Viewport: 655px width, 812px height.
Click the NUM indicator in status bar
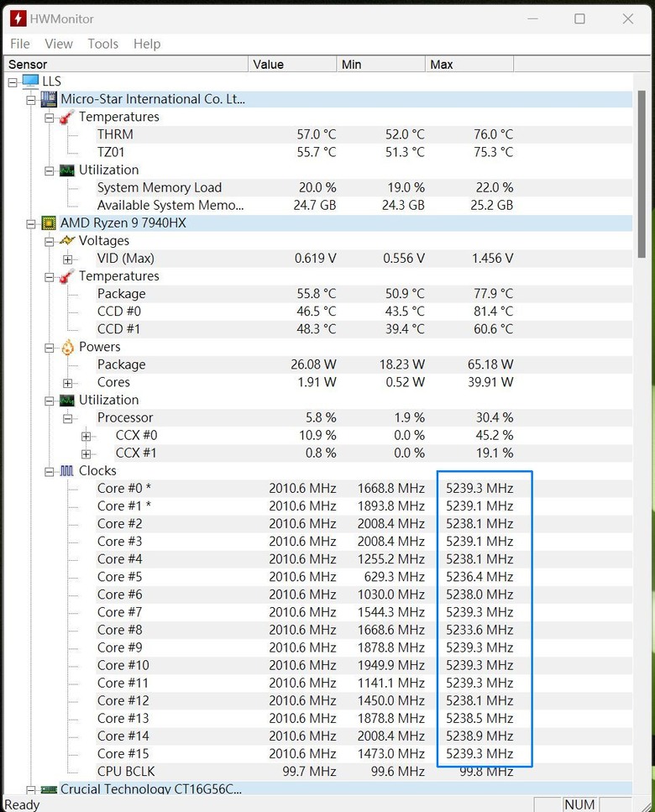point(579,804)
